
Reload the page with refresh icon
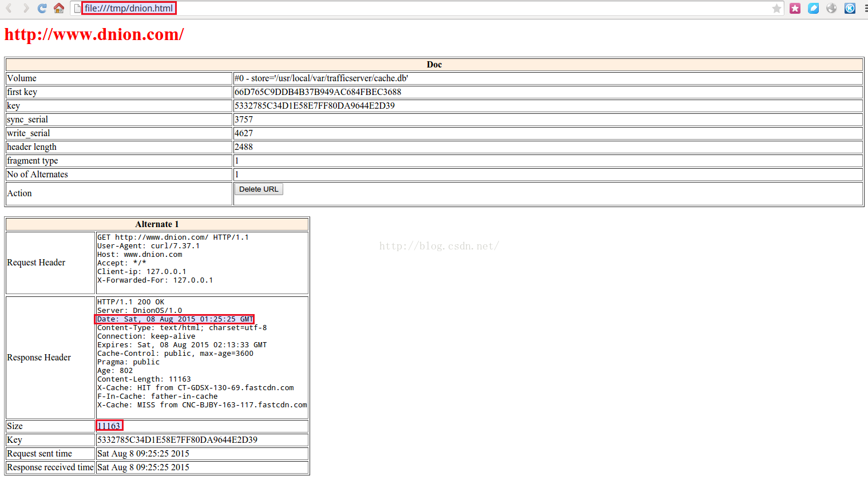click(42, 8)
